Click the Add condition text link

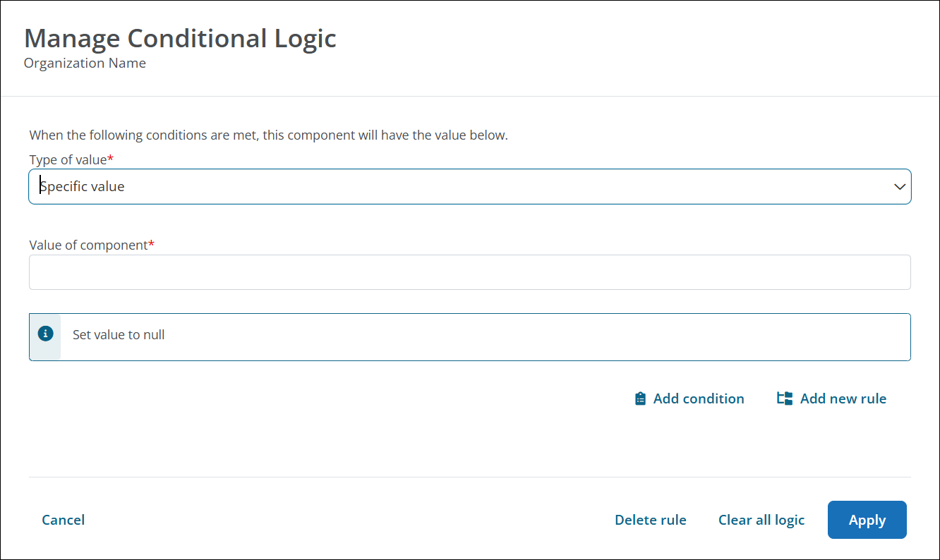click(x=699, y=398)
